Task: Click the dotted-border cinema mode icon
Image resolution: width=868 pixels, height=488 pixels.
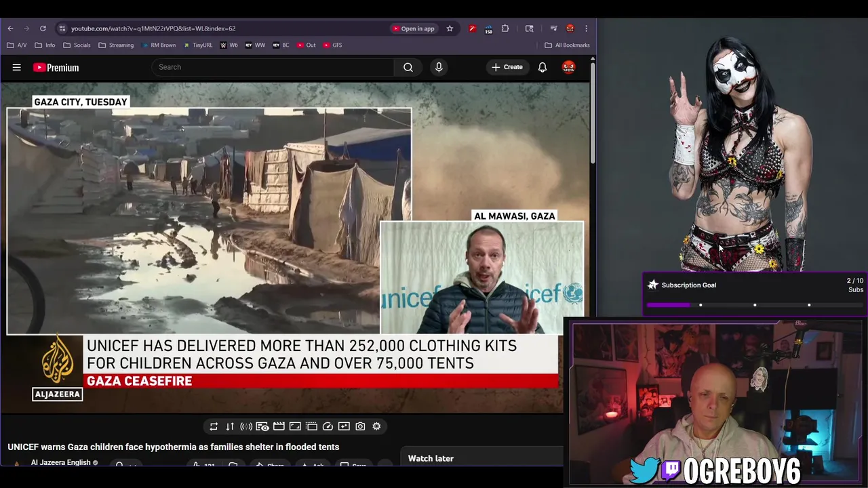Action: (311, 426)
